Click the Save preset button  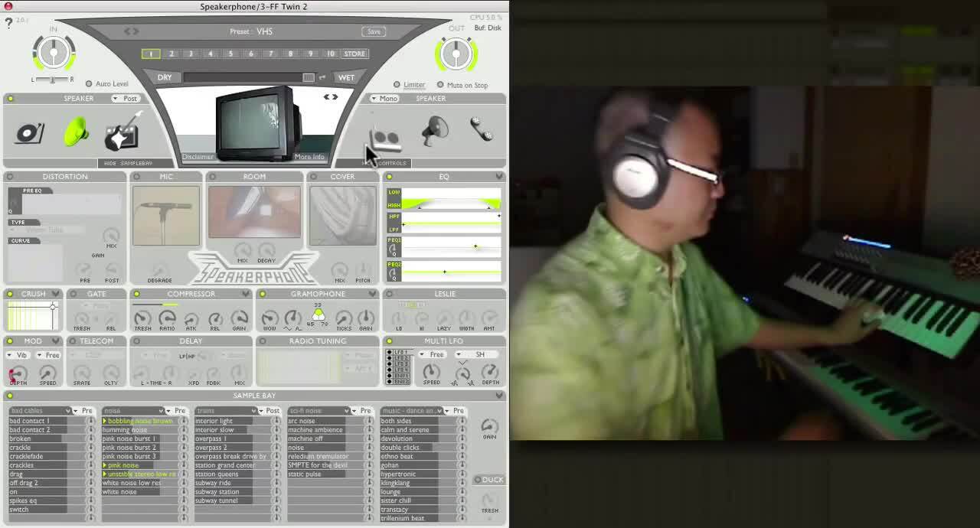click(x=374, y=31)
